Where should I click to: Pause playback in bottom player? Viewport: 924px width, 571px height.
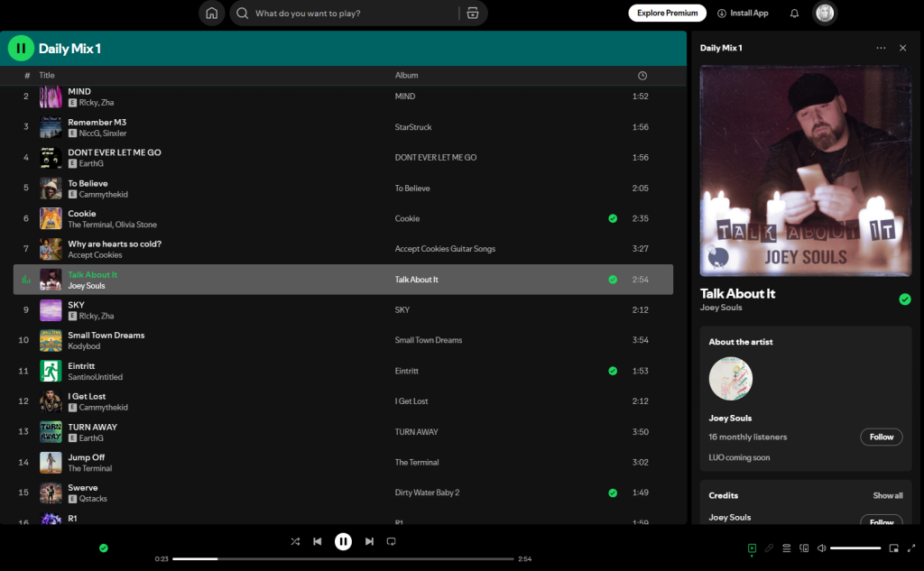pos(343,541)
